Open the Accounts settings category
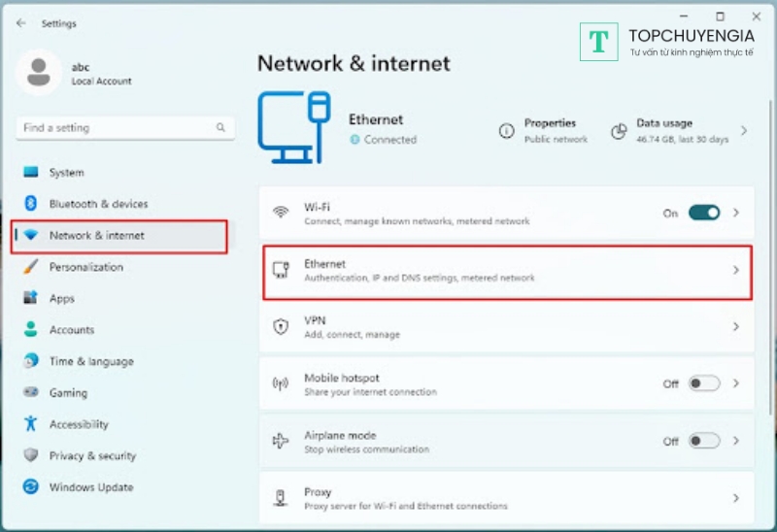 72,330
